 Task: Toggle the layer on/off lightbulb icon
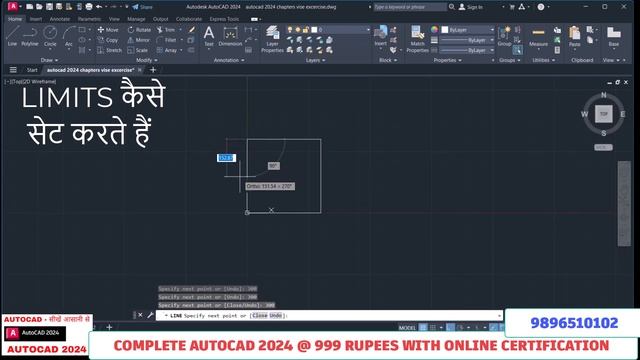pos(290,30)
